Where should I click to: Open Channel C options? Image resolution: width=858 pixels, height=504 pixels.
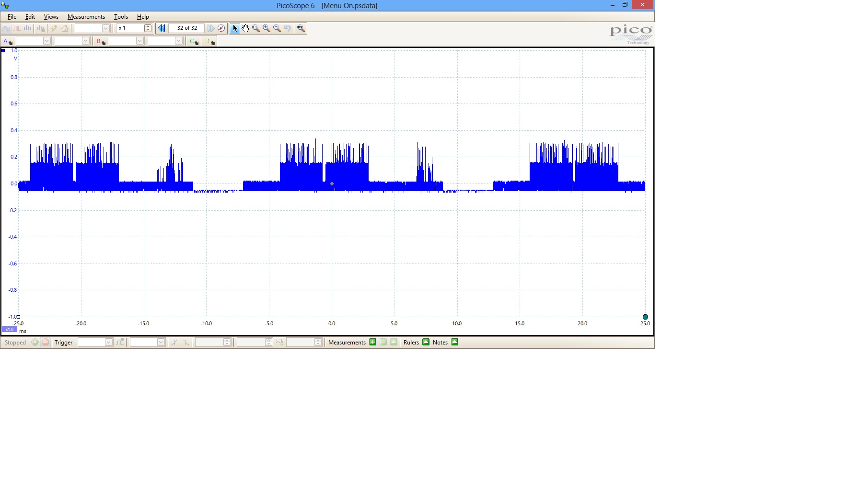click(x=194, y=41)
